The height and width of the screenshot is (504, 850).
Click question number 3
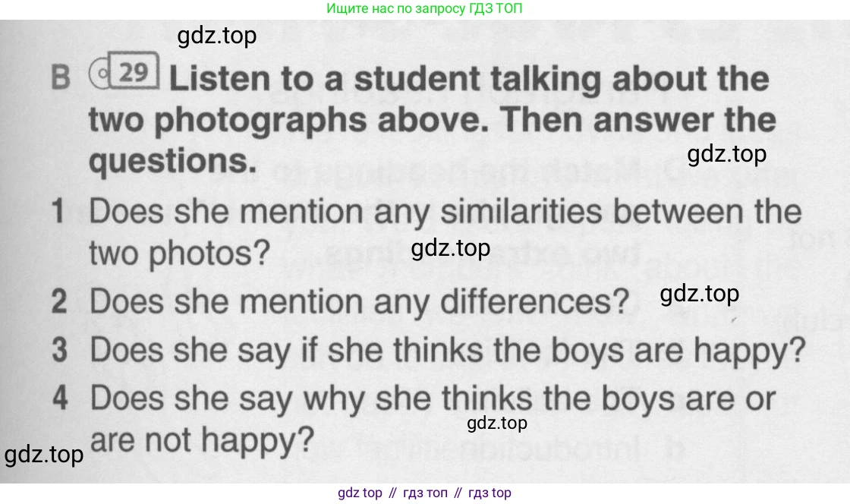coord(59,350)
